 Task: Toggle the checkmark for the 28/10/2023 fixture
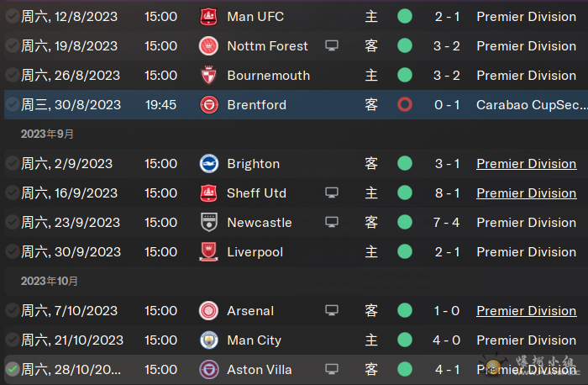(x=13, y=370)
